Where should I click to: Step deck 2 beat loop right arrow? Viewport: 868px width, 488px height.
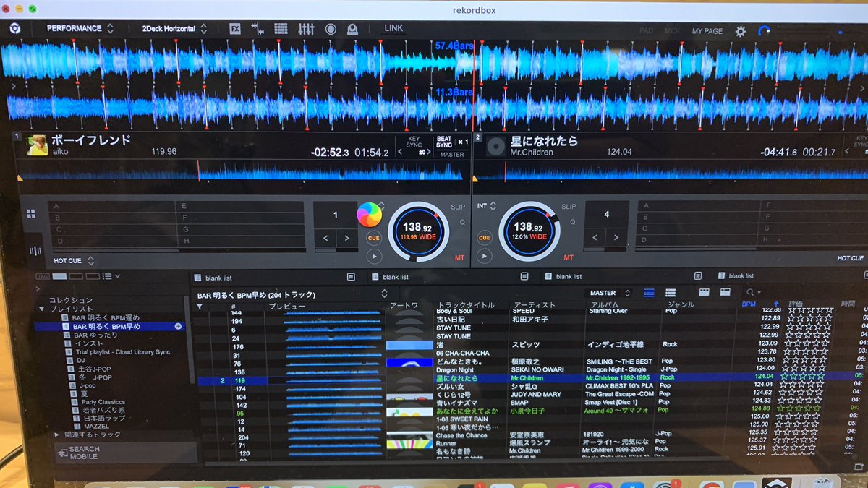[x=618, y=238]
